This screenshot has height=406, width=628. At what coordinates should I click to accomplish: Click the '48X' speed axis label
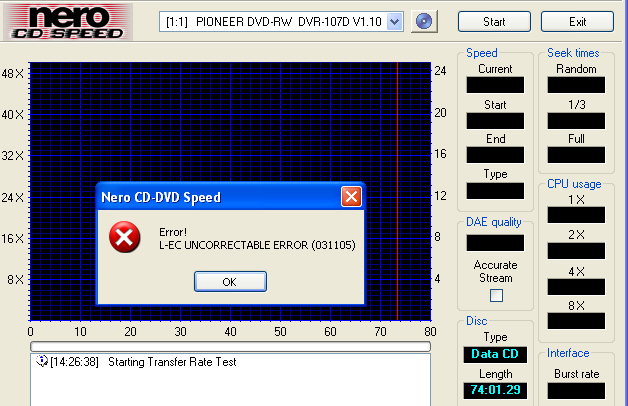click(13, 74)
